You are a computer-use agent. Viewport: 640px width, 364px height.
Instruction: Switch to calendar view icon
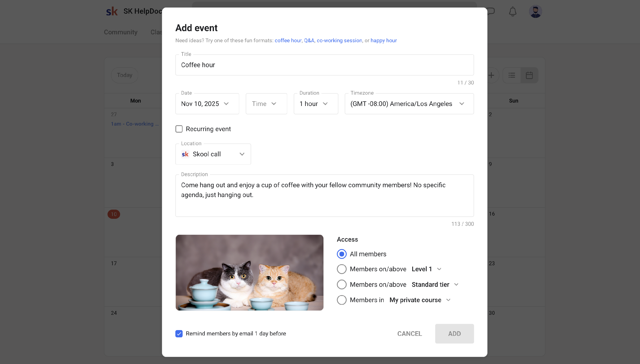pyautogui.click(x=529, y=75)
